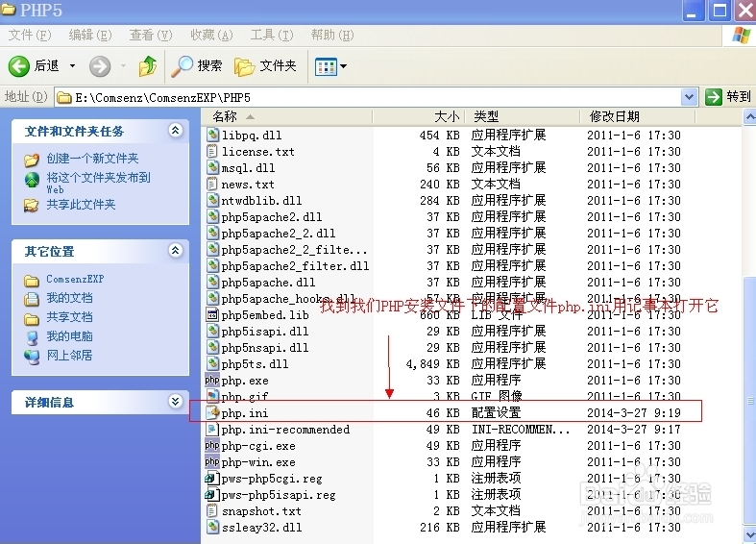
Task: Select the ssleay32.dll file icon
Action: click(x=212, y=527)
